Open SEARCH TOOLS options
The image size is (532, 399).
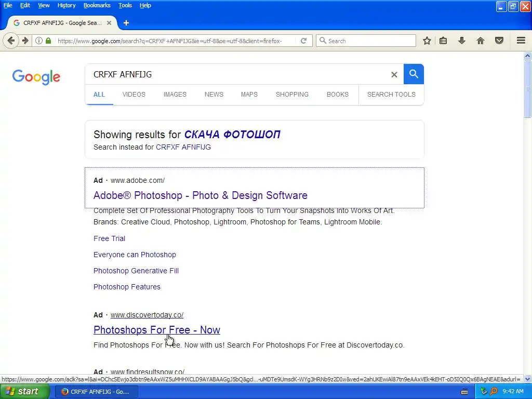pyautogui.click(x=392, y=95)
